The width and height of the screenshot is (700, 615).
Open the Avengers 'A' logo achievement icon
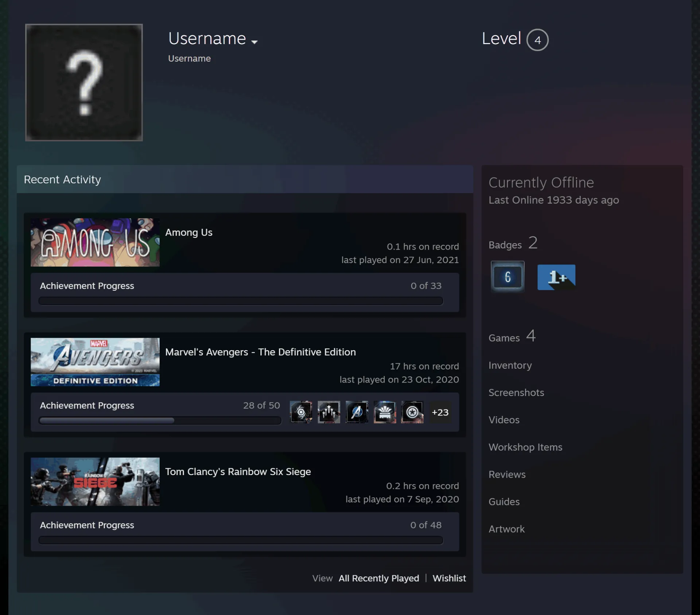click(357, 412)
